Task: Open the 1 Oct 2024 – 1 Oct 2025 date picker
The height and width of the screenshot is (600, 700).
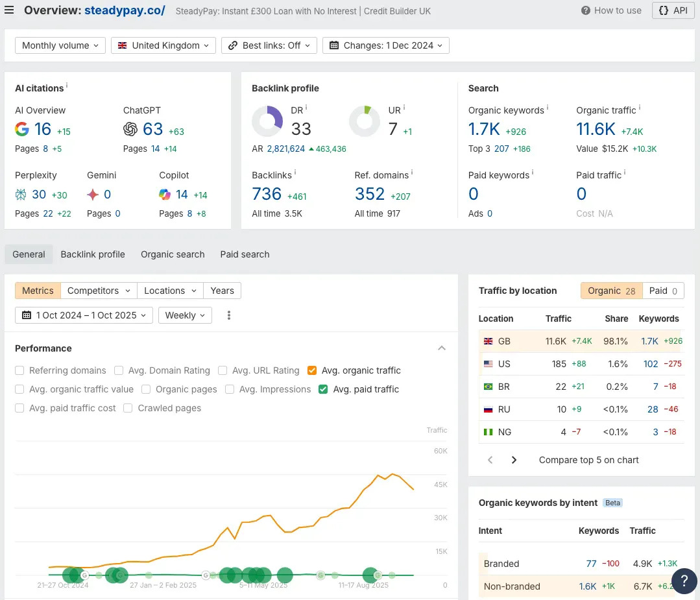Action: (84, 315)
